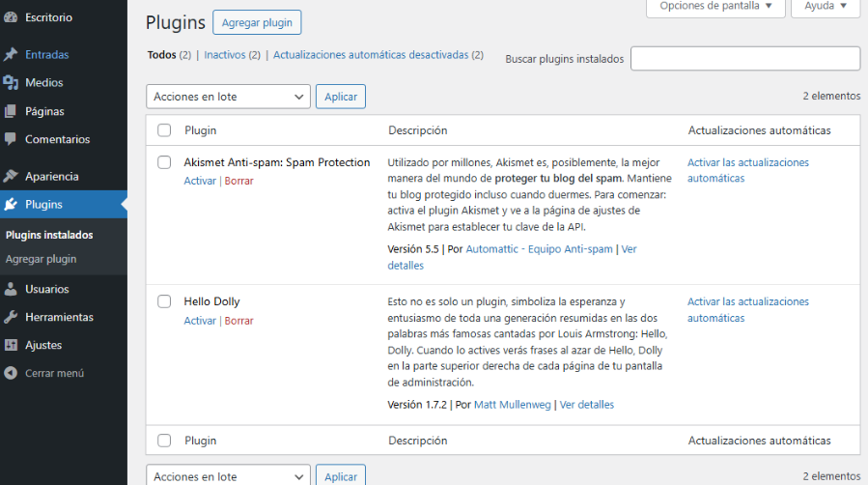Expand Opciones de pantalla panel
Image resolution: width=868 pixels, height=485 pixels.
714,6
